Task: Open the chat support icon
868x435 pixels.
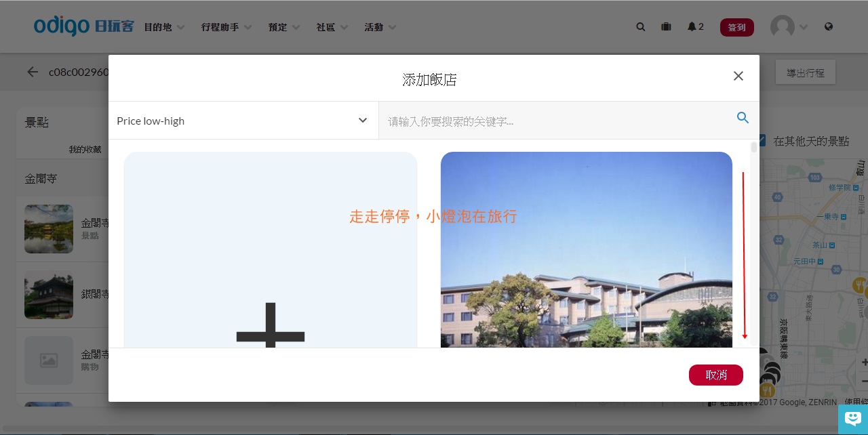Action: pos(853,419)
